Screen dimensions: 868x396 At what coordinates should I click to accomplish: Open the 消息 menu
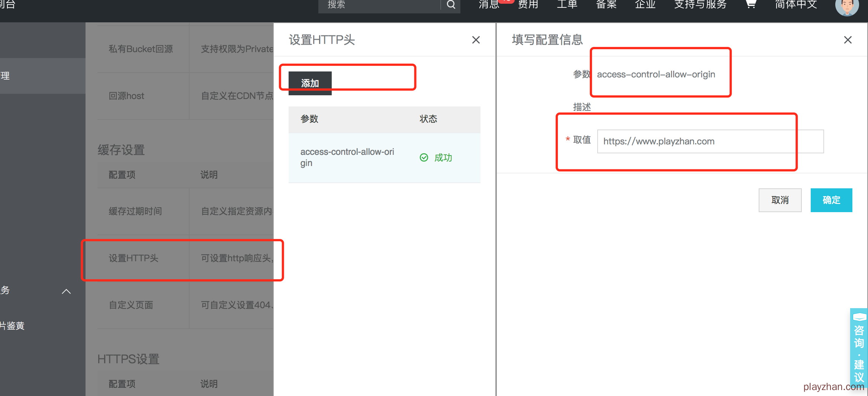(x=489, y=4)
